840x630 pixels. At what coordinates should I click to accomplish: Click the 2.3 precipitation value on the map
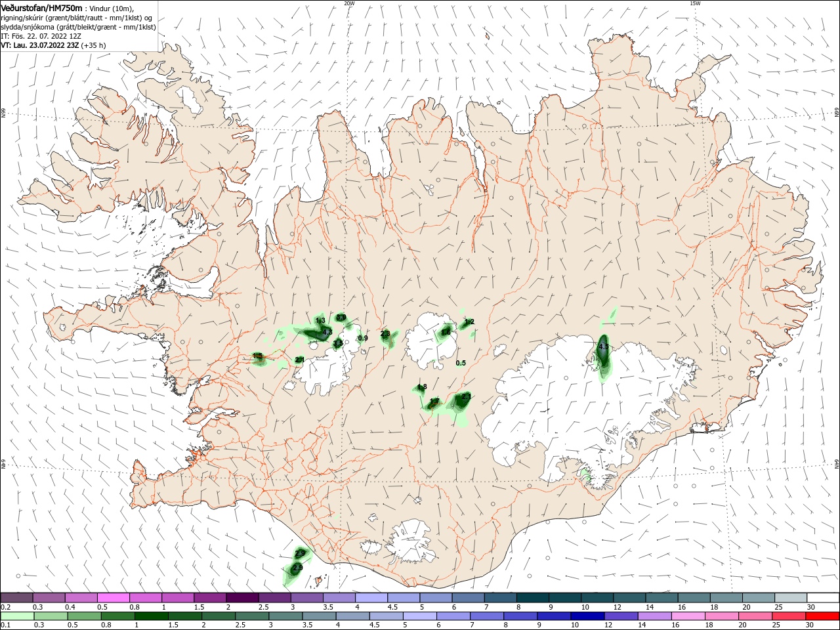(385, 333)
